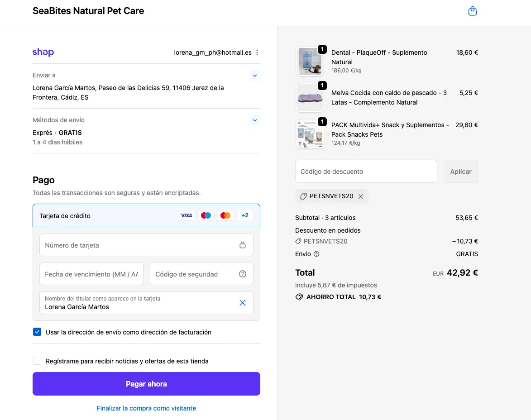The height and width of the screenshot is (420, 531).
Task: Click Finalizar la compra como visitante
Action: (146, 408)
